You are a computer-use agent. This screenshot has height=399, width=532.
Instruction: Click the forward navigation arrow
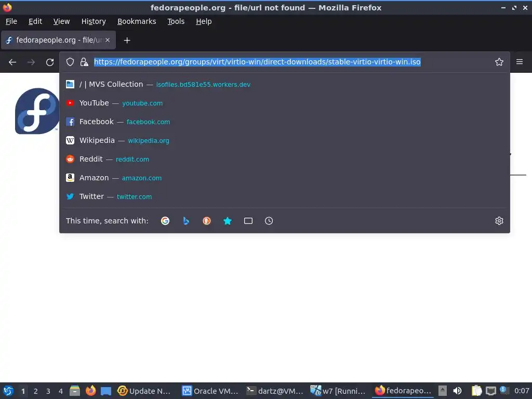31,62
